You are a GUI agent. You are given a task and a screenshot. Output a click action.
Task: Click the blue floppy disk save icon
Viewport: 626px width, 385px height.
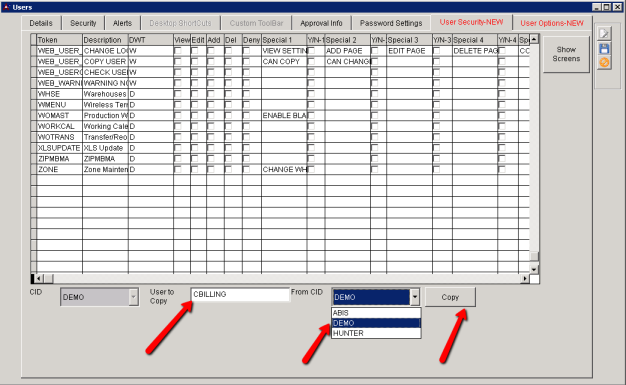604,49
